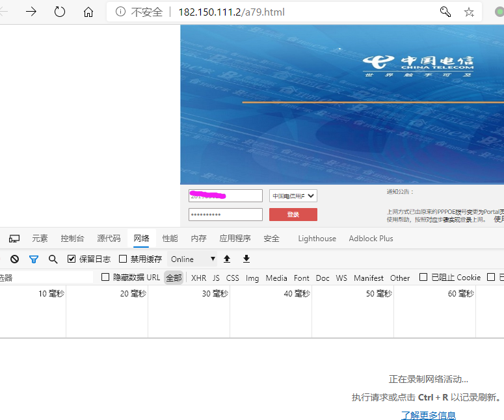Open the Adblock Plus tab

pyautogui.click(x=371, y=239)
